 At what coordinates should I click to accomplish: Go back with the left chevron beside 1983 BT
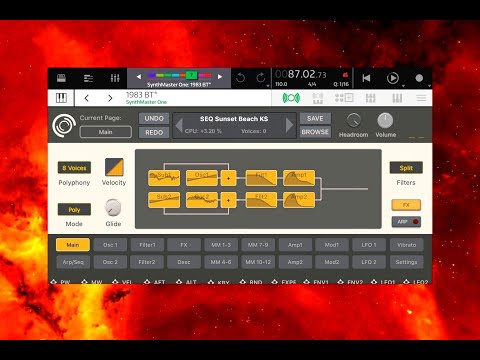tap(87, 98)
